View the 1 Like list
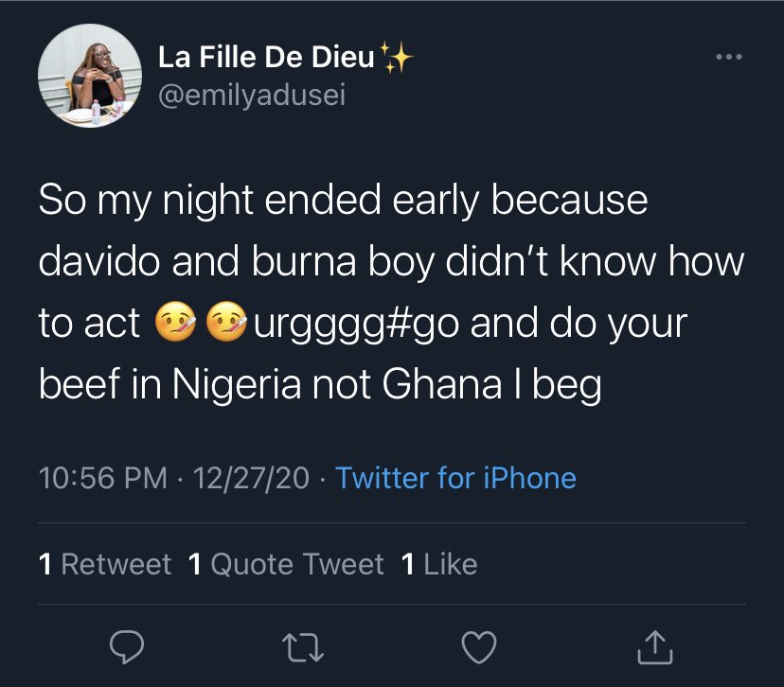784x687 pixels. coord(439,565)
